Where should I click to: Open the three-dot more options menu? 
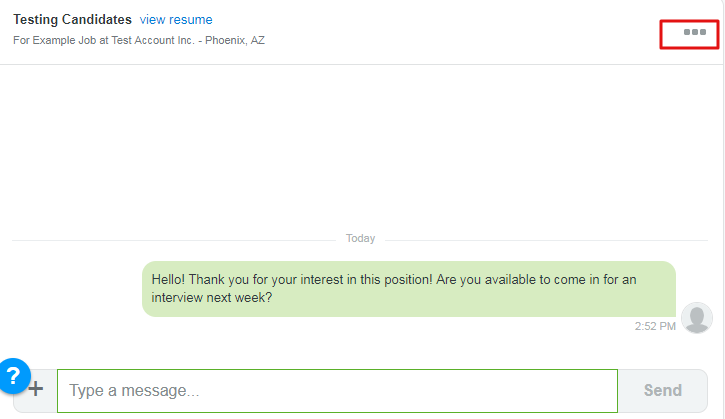click(694, 33)
